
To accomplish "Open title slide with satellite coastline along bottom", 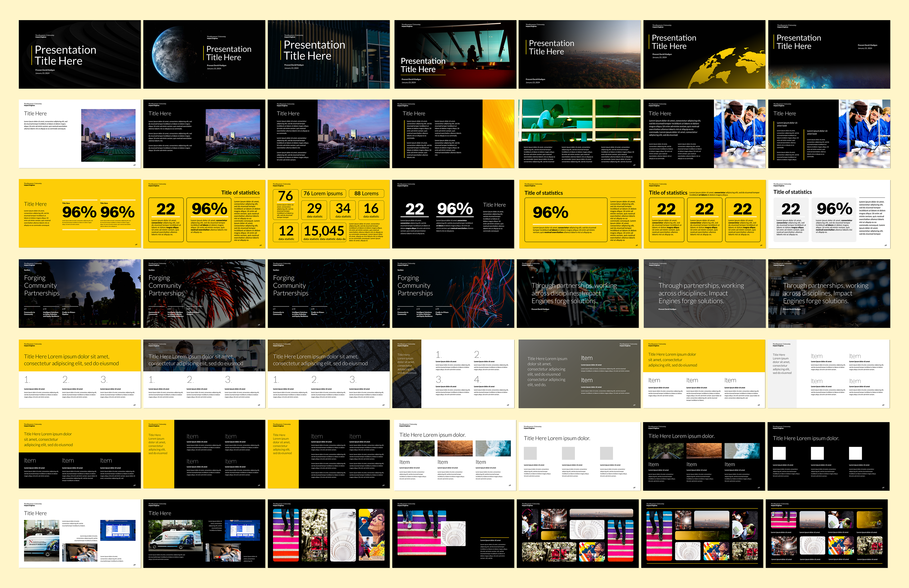I will (x=829, y=55).
